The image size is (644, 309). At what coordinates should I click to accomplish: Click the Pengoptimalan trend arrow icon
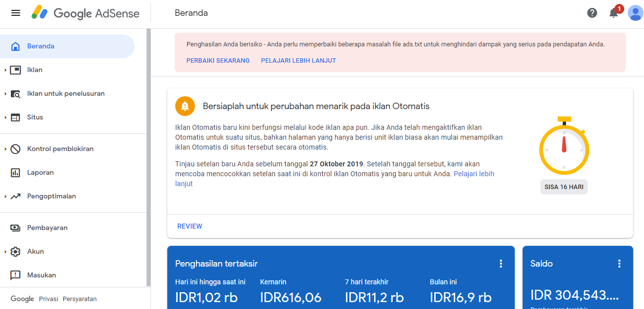point(15,196)
